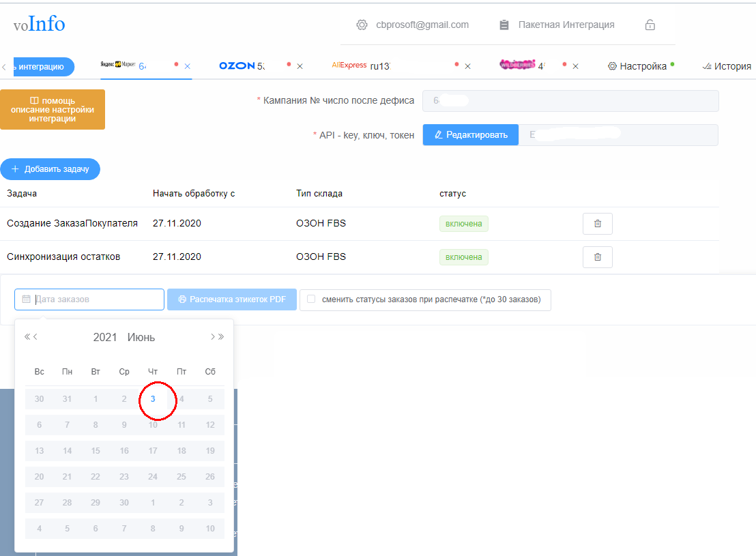
Task: Go to next year in calendar
Action: (221, 337)
